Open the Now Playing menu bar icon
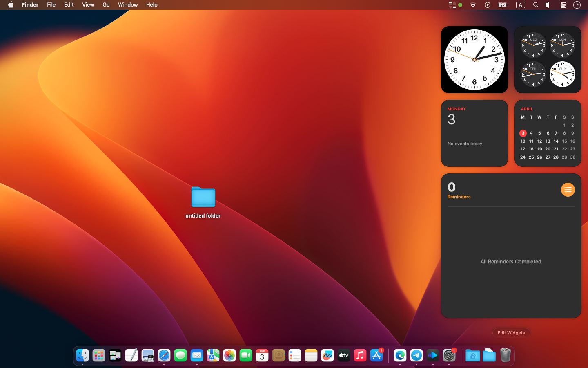Image resolution: width=588 pixels, height=368 pixels. click(x=488, y=5)
